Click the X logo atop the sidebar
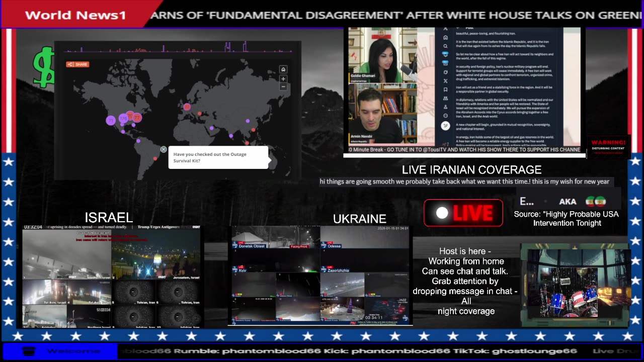This screenshot has height=362, width=644. pyautogui.click(x=445, y=29)
